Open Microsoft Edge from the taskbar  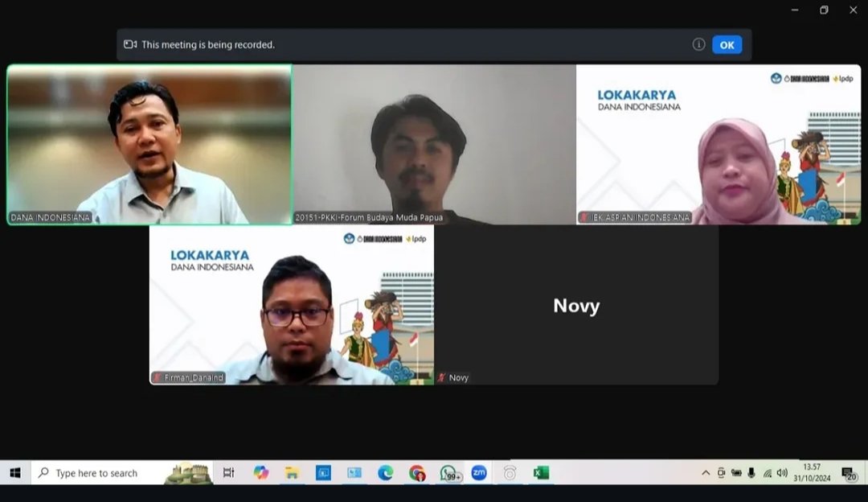pyautogui.click(x=386, y=473)
